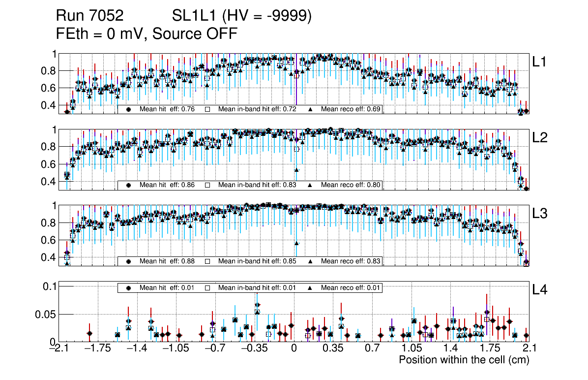Click the 'Position within the cell (cm)' axis title
The width and height of the screenshot is (588, 380).
tap(464, 360)
